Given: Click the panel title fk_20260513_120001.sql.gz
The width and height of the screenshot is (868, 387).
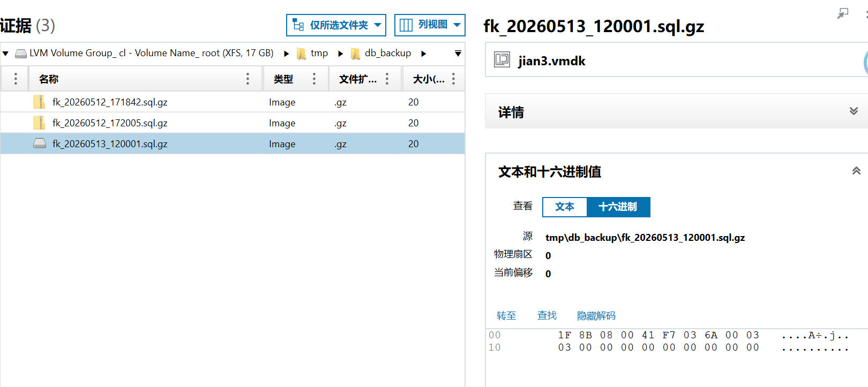Looking at the screenshot, I should [x=594, y=26].
